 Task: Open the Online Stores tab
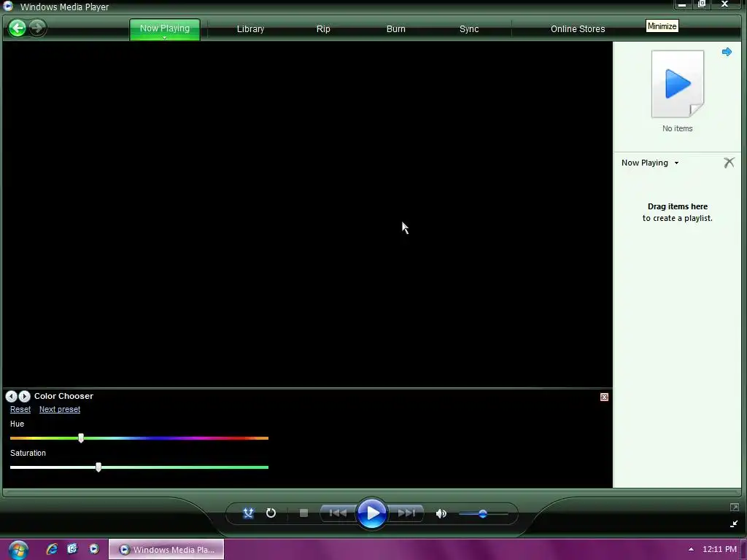pos(578,29)
